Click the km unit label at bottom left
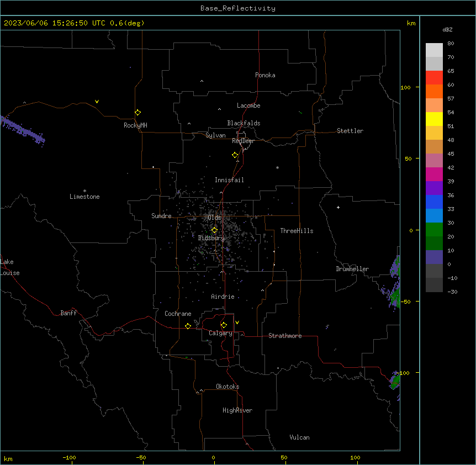 click(x=8, y=458)
